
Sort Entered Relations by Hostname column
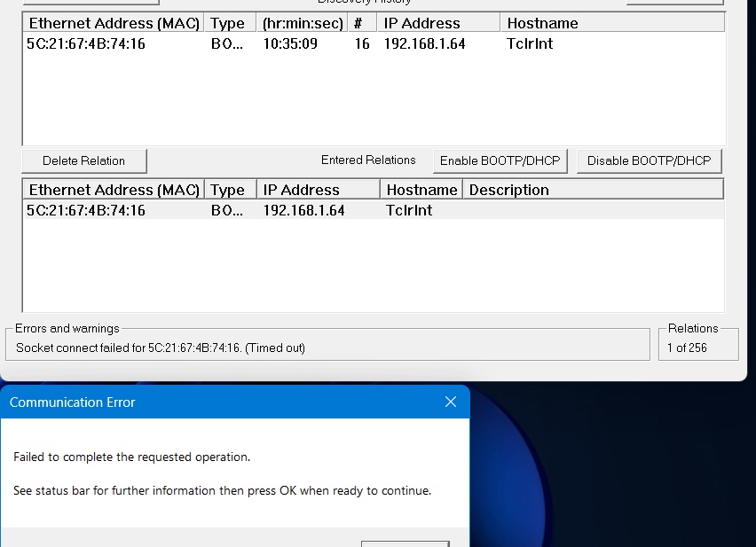tap(421, 190)
